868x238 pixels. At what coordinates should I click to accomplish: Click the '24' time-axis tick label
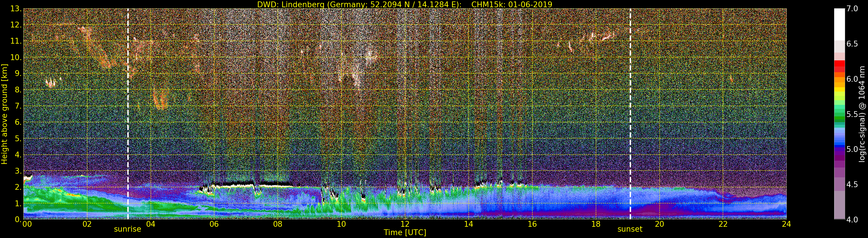(x=786, y=224)
